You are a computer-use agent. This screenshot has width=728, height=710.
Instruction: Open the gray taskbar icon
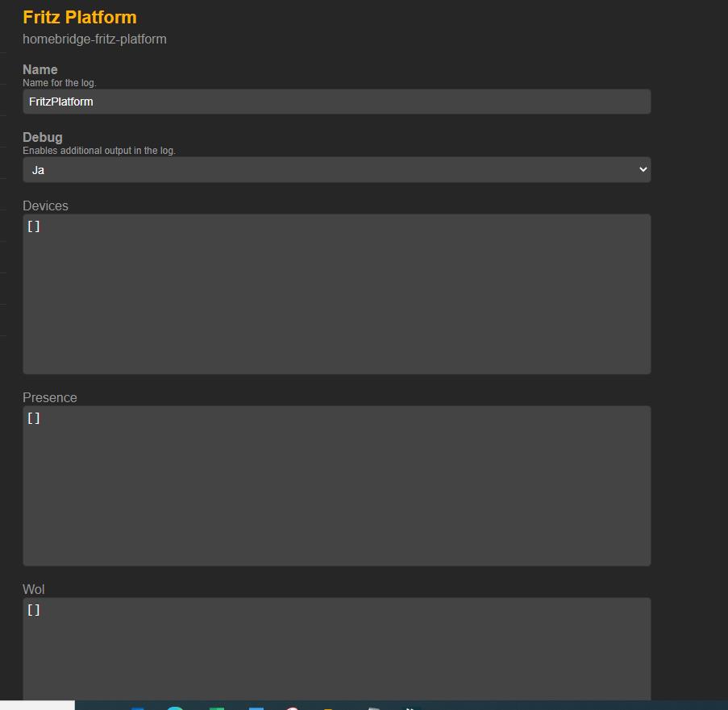373,708
